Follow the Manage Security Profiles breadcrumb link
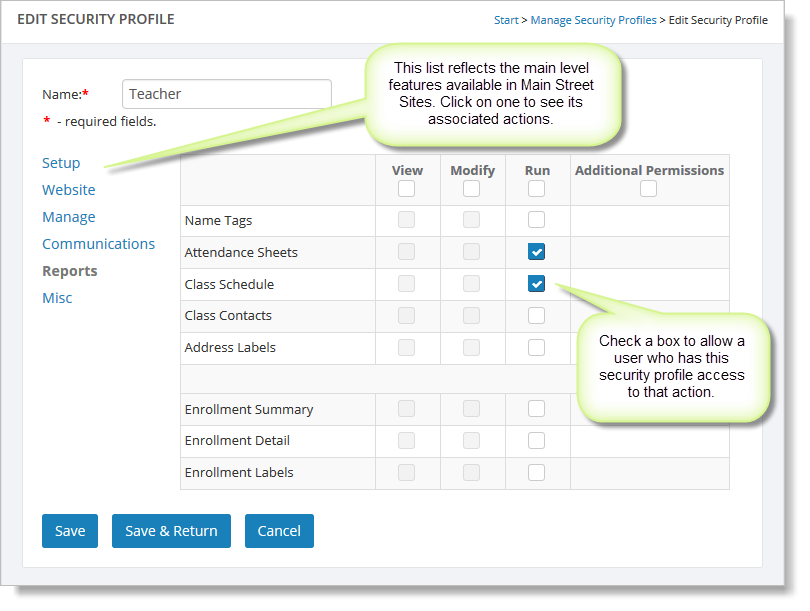The image size is (810, 611). (x=593, y=20)
